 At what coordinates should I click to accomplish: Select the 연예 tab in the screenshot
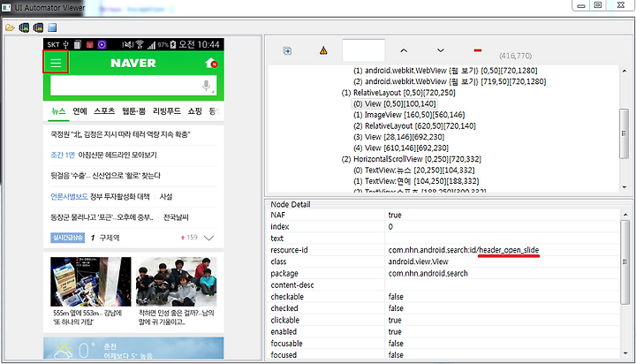[79, 111]
